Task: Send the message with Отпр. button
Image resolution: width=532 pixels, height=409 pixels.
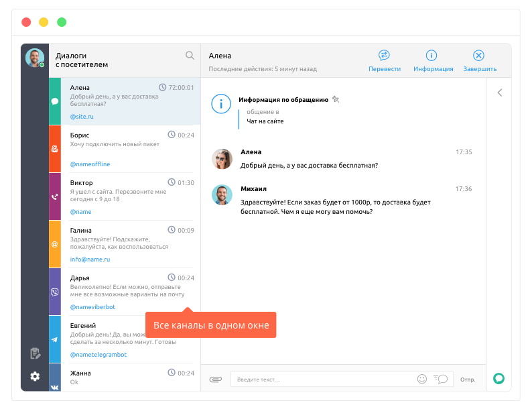Action: 468,379
